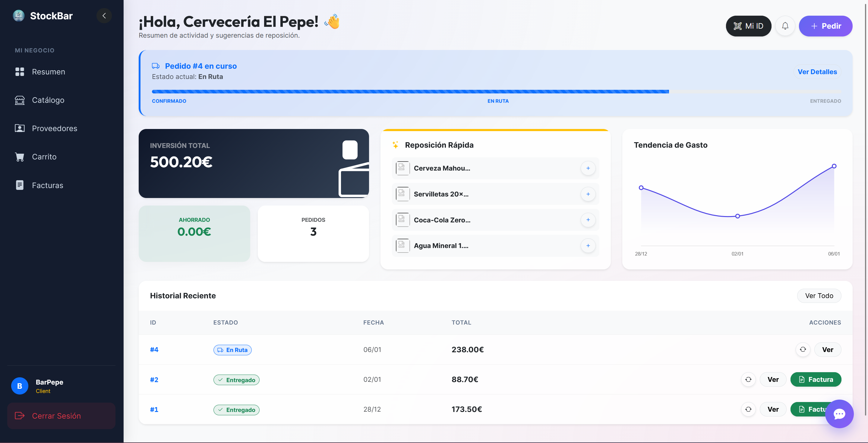Image resolution: width=868 pixels, height=443 pixels.
Task: Click the BarPepe avatar circle
Action: coord(20,386)
